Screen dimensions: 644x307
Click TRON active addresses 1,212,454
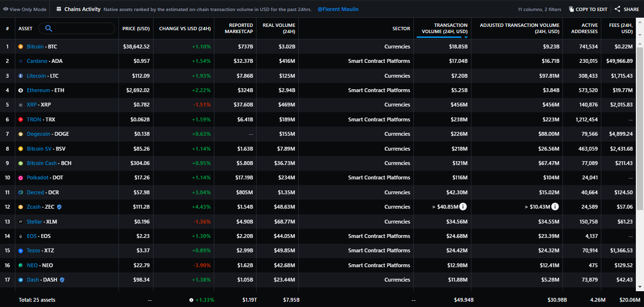[586, 119]
